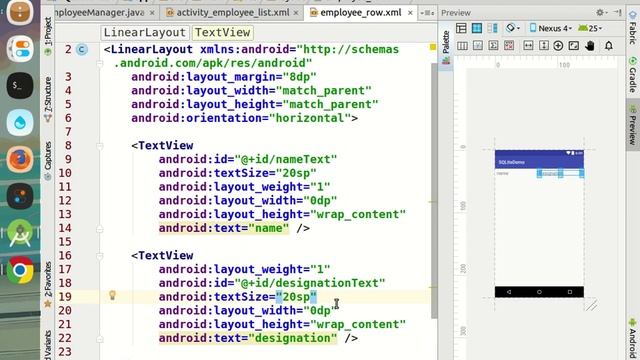Open Preview panel settings gear menu
Viewport: 640px width, 360px height.
pyautogui.click(x=601, y=13)
